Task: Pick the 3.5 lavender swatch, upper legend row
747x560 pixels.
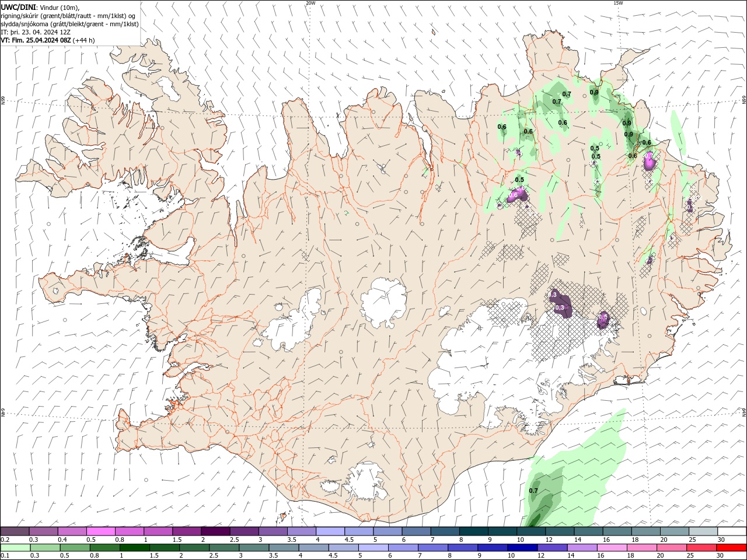Action: point(301,531)
